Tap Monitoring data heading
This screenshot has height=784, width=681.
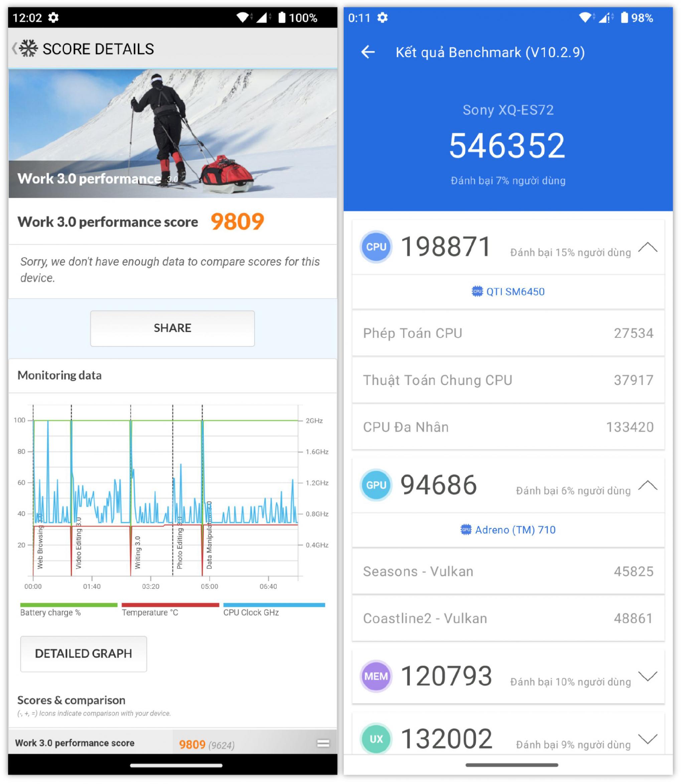(x=59, y=376)
